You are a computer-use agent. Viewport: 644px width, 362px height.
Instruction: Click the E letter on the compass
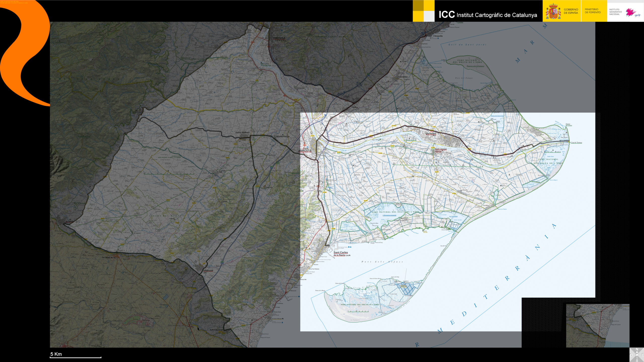pos(643,355)
